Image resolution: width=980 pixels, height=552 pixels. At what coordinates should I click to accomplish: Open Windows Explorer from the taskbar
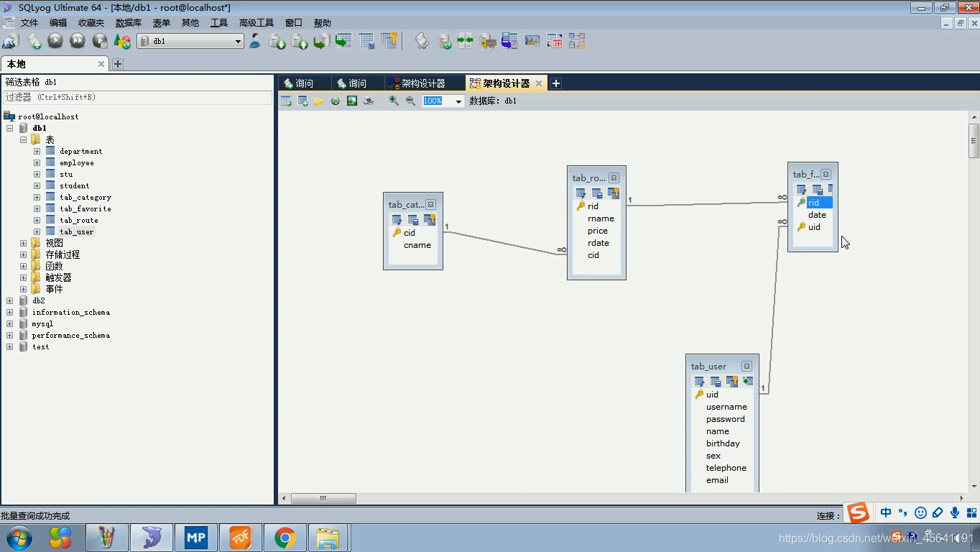coord(328,537)
